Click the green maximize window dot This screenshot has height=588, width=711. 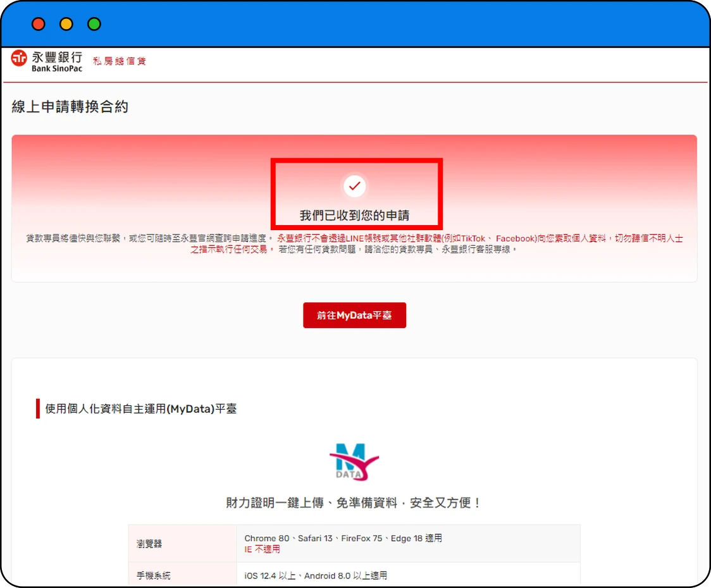tap(94, 24)
